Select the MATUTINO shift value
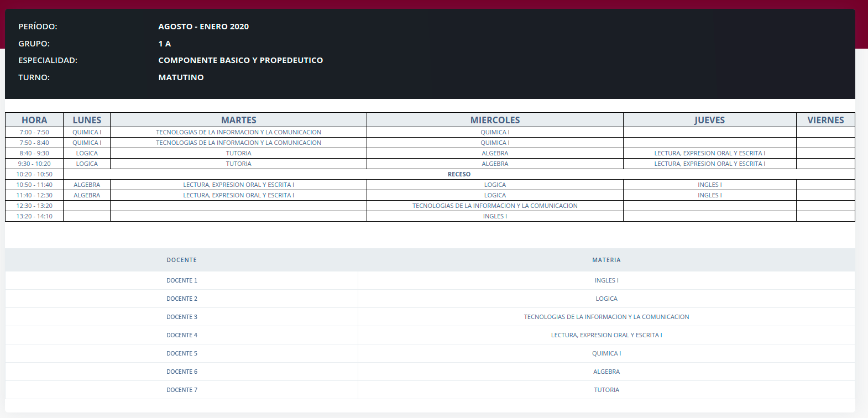Image resolution: width=868 pixels, height=418 pixels. coord(181,77)
